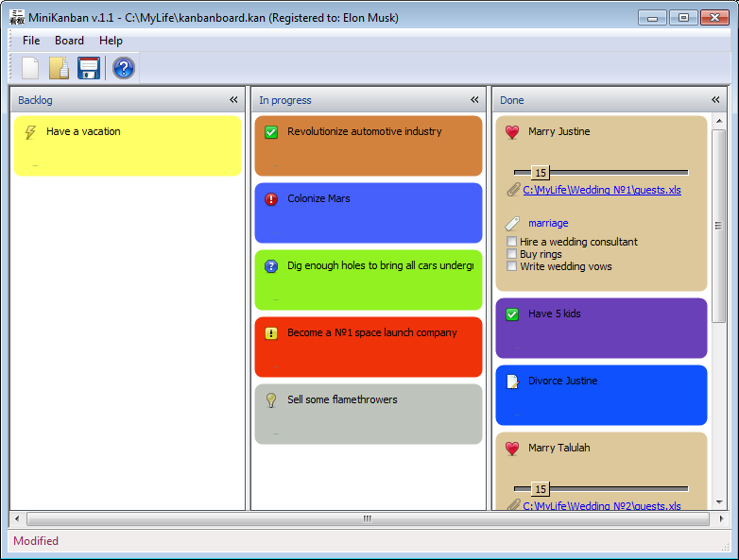Image resolution: width=739 pixels, height=560 pixels.
Task: Click the lightning icon on Have a vacation
Action: 30,132
